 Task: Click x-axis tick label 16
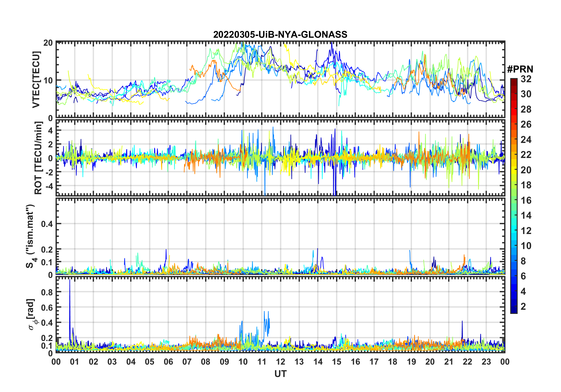[x=355, y=362]
